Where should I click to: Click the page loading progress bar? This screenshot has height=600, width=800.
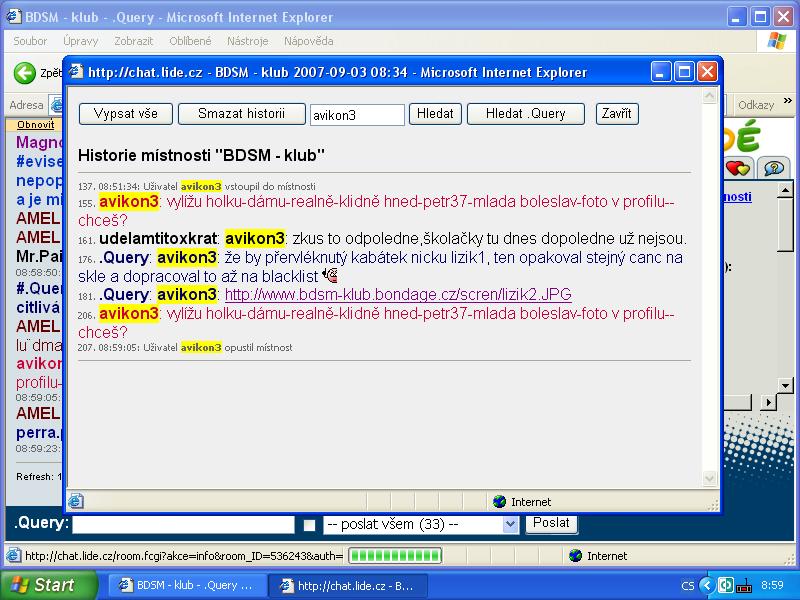coord(395,556)
